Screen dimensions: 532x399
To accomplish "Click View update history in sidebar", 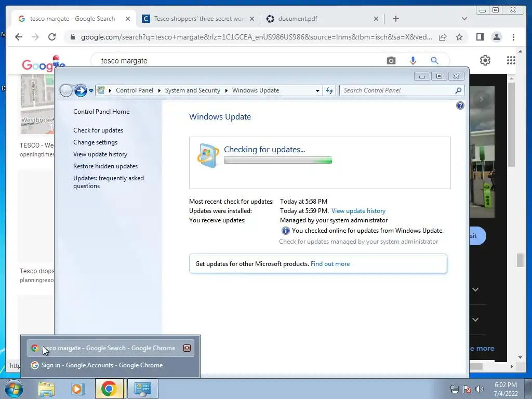I will (x=100, y=154).
